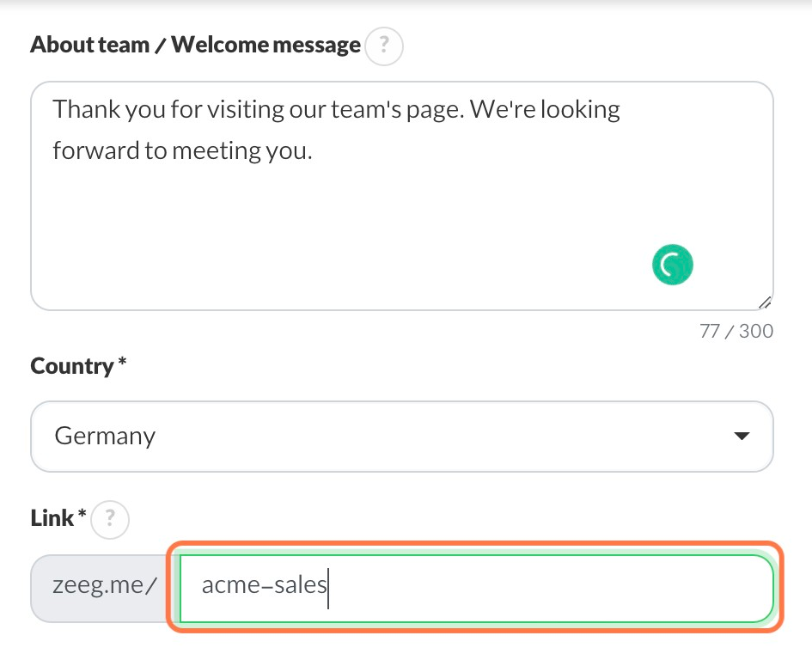Click the Country field label
This screenshot has width=812, height=666.
click(x=71, y=367)
